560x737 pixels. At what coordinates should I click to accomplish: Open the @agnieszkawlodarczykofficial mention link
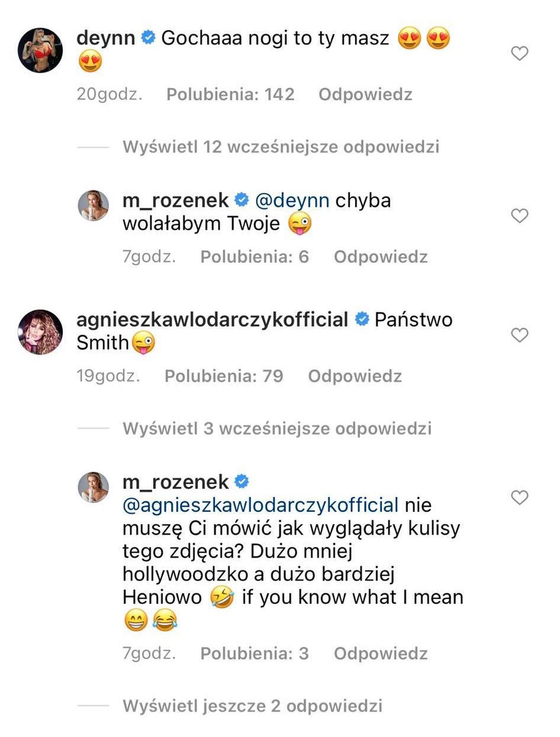pyautogui.click(x=260, y=505)
